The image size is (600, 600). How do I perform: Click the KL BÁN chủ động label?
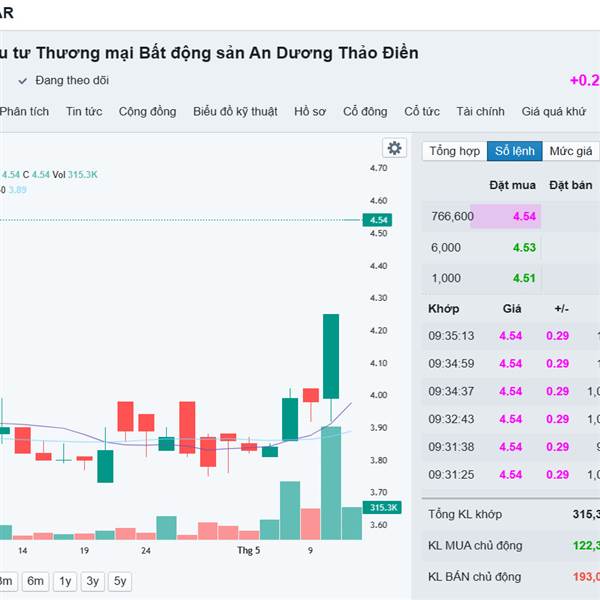(474, 576)
